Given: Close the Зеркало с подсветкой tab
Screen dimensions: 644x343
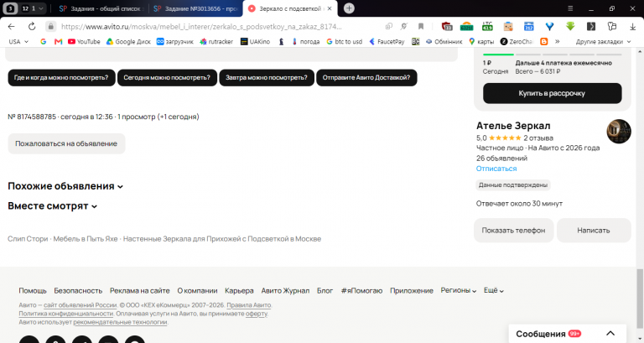Looking at the screenshot, I should (330, 8).
